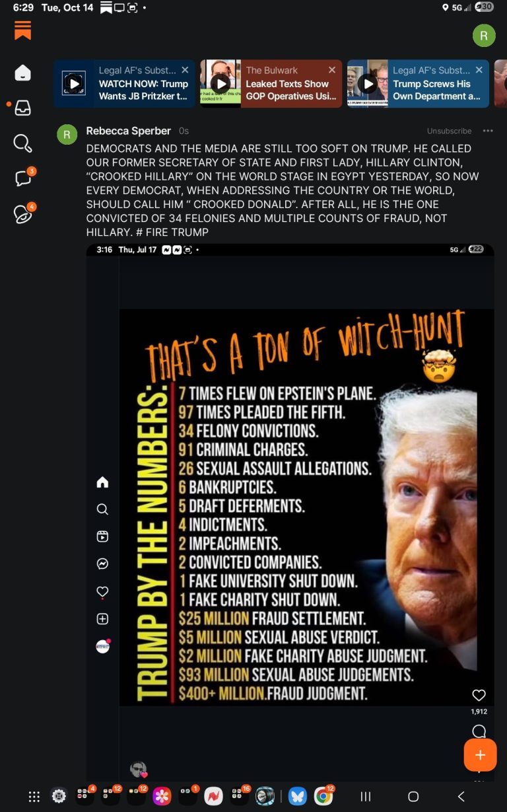This screenshot has width=507, height=812.
Task: Dismiss The Bulwark video card
Action: click(332, 70)
